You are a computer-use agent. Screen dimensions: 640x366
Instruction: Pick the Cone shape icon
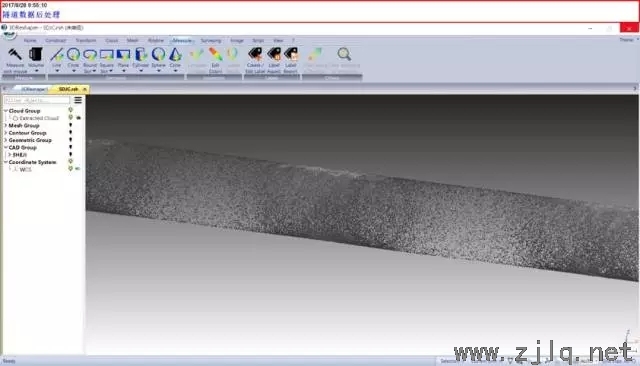[x=176, y=54]
